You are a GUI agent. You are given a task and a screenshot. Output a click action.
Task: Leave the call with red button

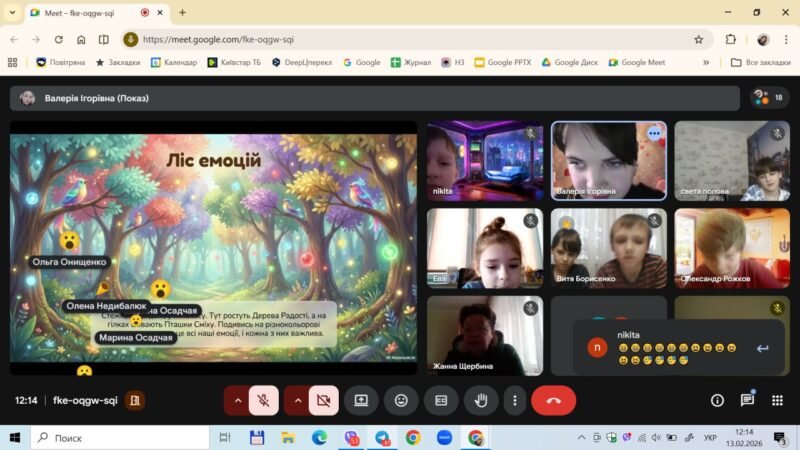553,400
